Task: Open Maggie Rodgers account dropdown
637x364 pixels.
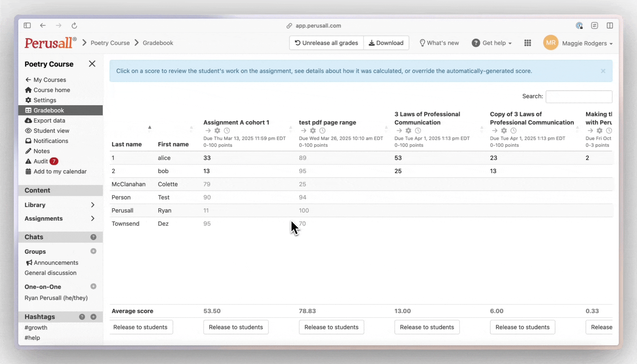Action: pos(587,43)
